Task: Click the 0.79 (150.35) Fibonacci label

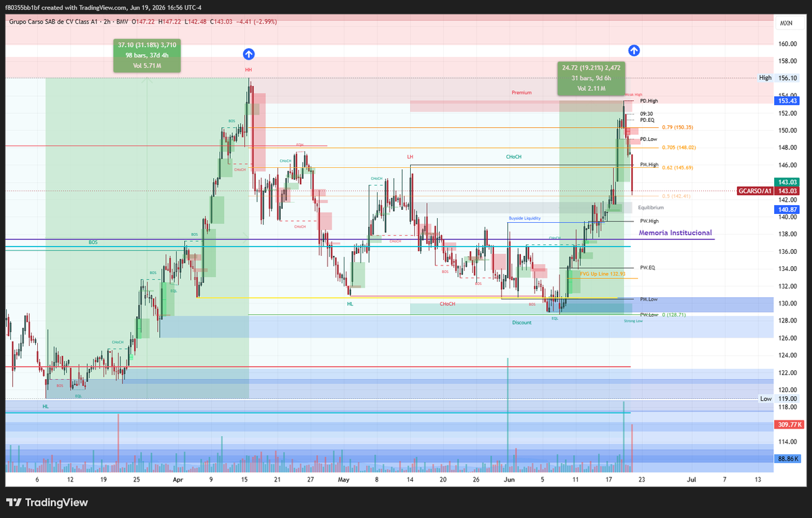Action: [x=677, y=127]
